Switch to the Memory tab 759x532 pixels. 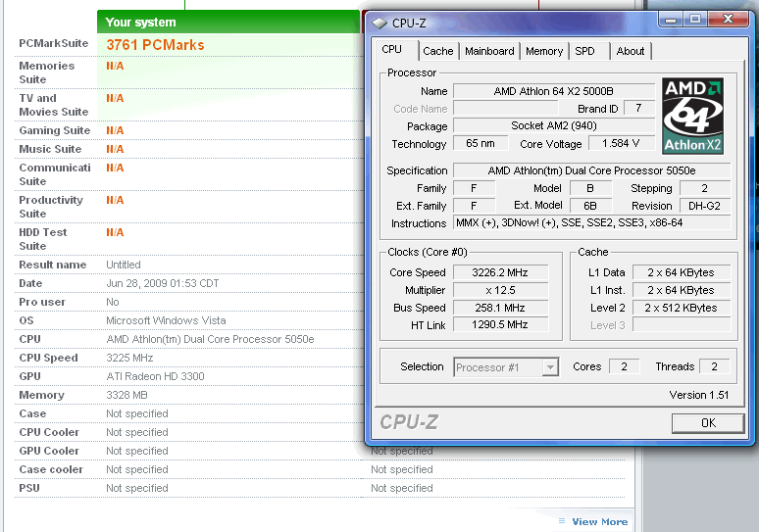click(x=544, y=51)
